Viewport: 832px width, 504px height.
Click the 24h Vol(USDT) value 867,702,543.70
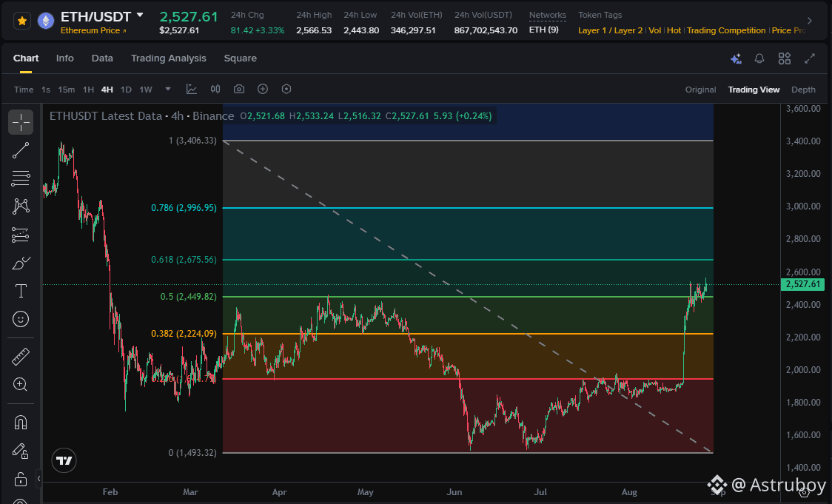click(486, 31)
